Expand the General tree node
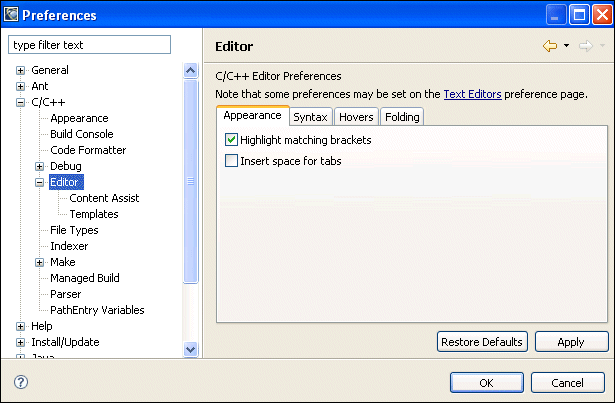 pos(21,70)
